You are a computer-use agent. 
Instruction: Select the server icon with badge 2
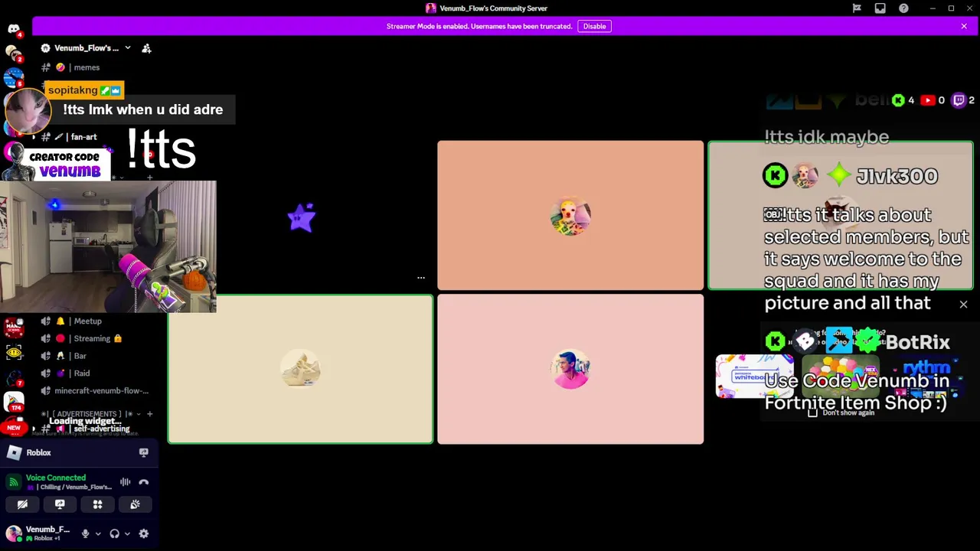(13, 54)
